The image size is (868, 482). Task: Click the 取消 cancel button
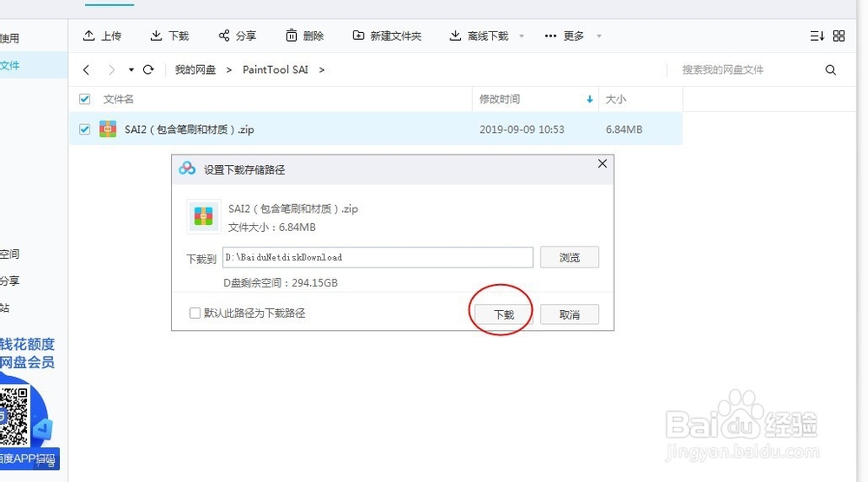(x=569, y=314)
